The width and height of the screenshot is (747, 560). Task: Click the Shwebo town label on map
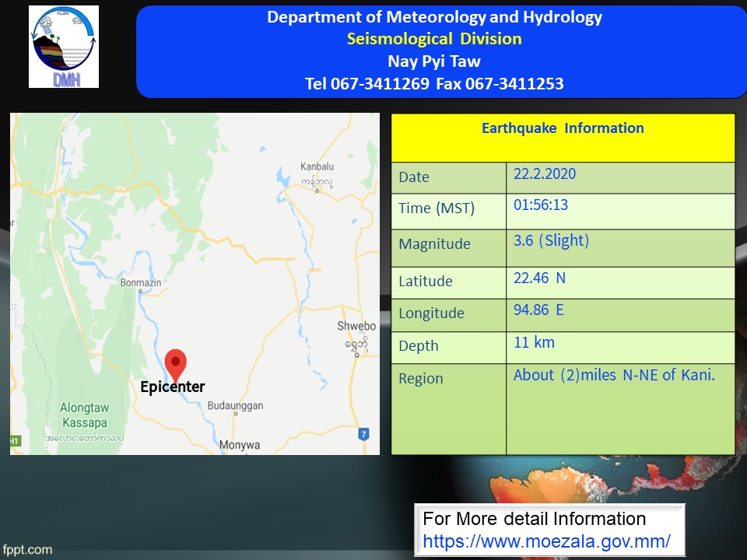pyautogui.click(x=356, y=326)
